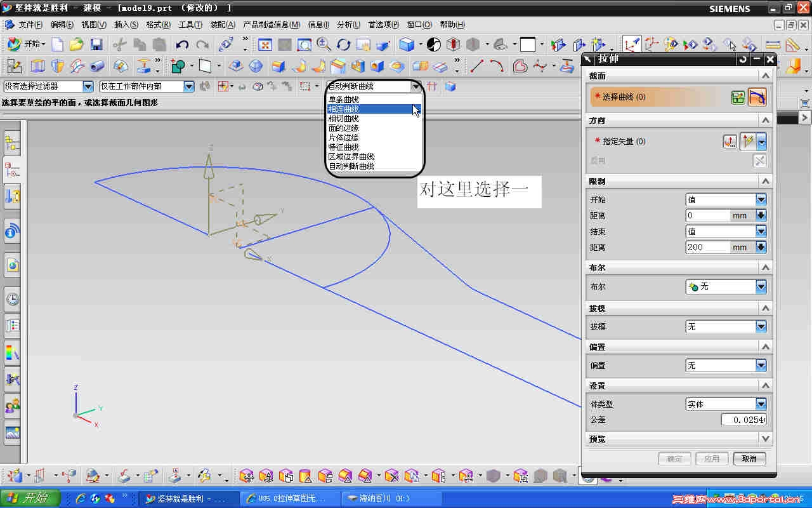Click the Rotate view icon

344,44
